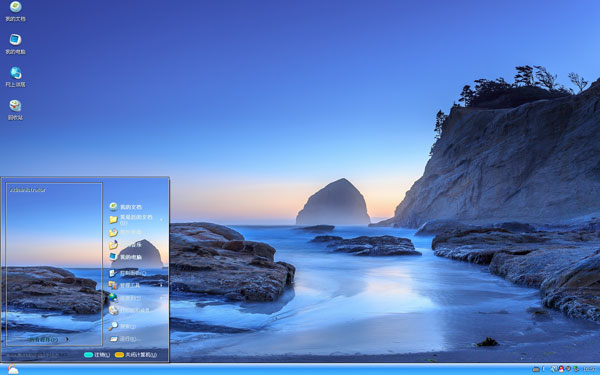Select the 网上邻居 desktop icon
This screenshot has height=375, width=600.
pos(15,77)
